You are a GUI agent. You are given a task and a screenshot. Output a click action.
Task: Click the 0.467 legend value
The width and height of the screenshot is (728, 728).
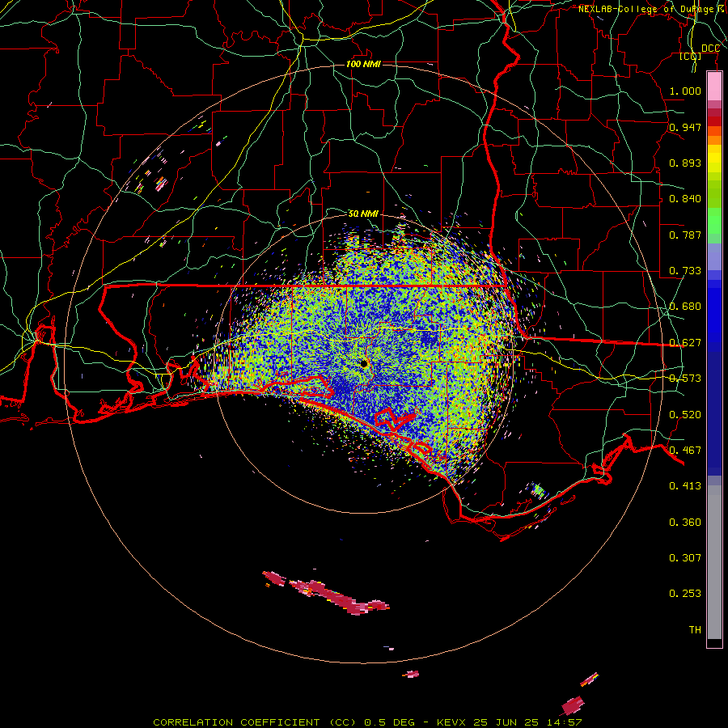click(x=685, y=451)
